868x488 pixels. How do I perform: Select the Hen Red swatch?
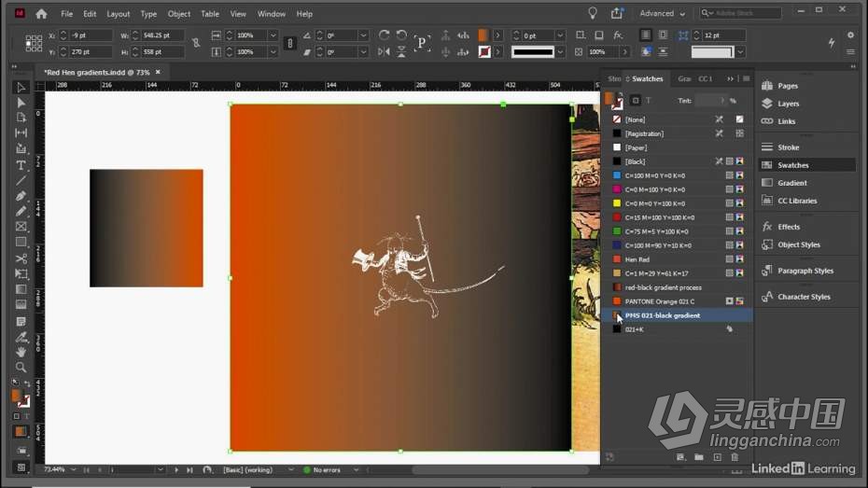pos(679,259)
